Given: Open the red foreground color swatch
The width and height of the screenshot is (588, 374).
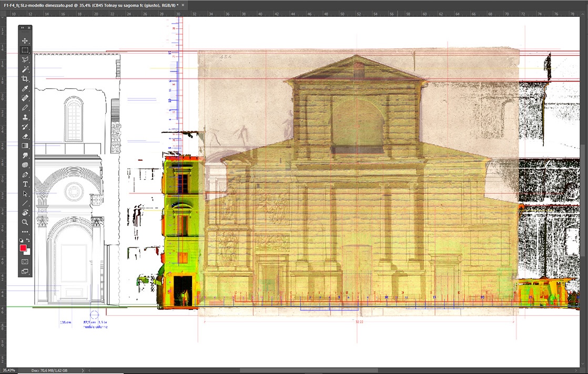Looking at the screenshot, I should coord(23,248).
